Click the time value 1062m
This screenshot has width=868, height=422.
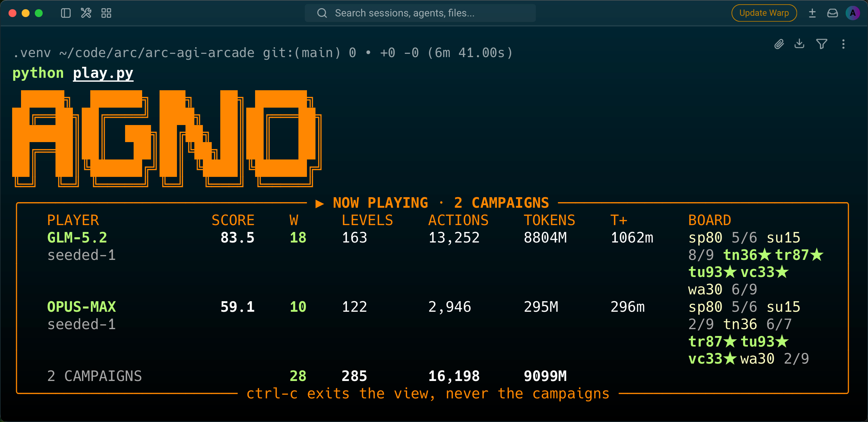click(x=632, y=238)
